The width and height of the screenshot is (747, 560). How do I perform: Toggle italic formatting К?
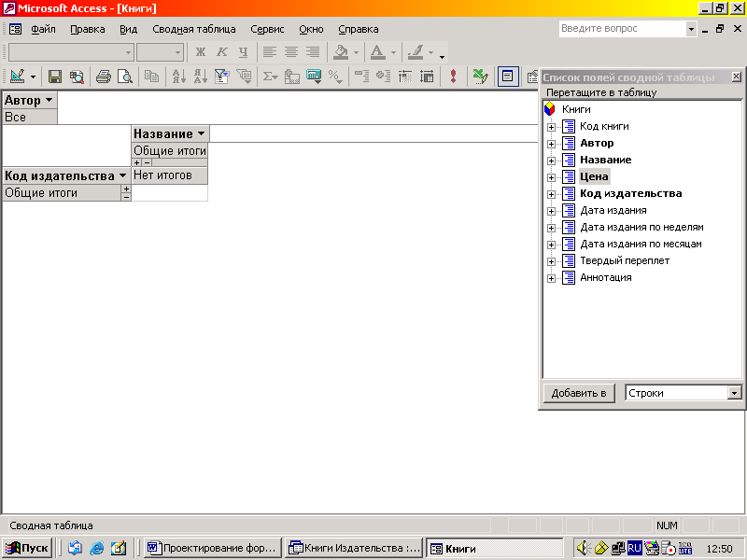[222, 52]
